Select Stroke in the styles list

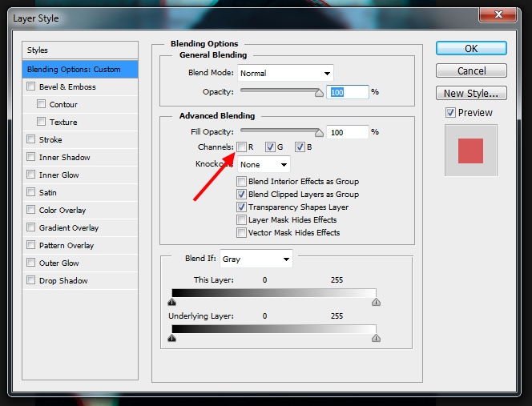[50, 140]
